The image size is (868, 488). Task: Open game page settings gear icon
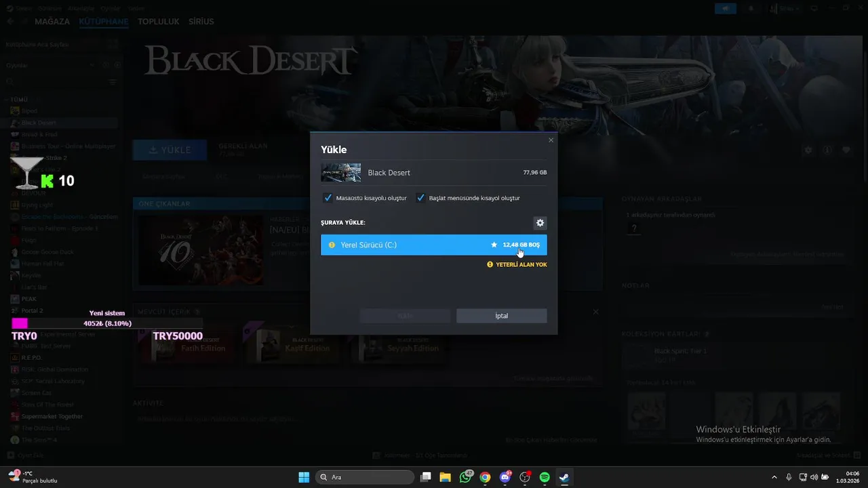[x=808, y=150]
